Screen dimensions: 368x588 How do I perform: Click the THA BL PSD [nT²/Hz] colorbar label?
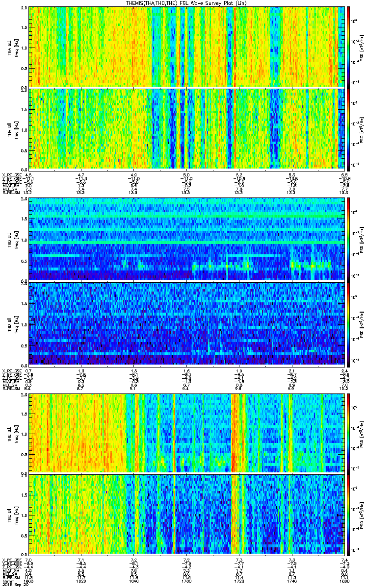click(x=362, y=47)
